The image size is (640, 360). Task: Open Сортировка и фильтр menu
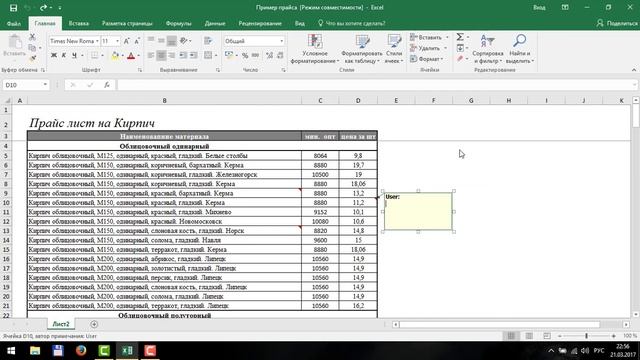tap(487, 49)
